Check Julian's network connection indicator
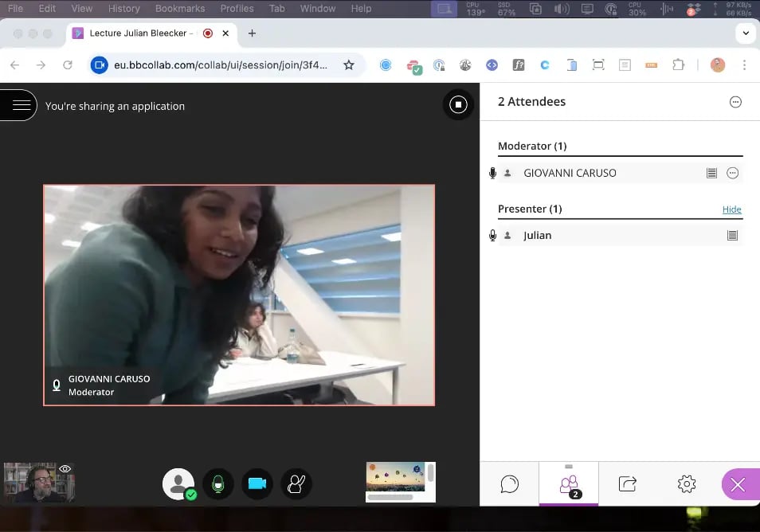The image size is (760, 532). tap(733, 235)
